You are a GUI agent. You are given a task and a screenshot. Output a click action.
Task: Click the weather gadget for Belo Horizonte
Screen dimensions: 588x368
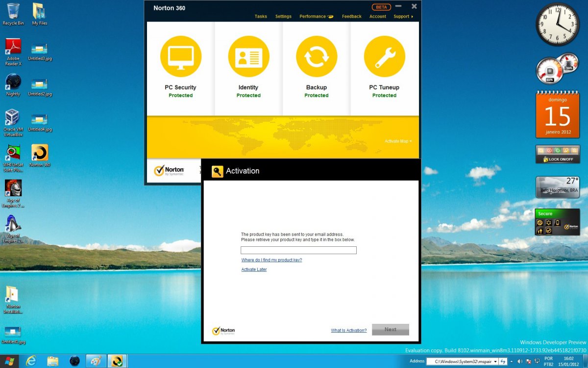(558, 187)
